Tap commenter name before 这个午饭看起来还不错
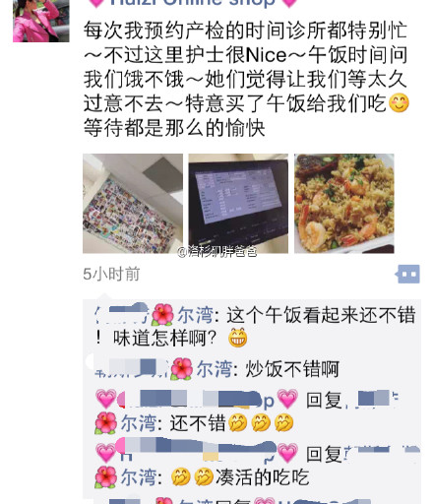 155,315
